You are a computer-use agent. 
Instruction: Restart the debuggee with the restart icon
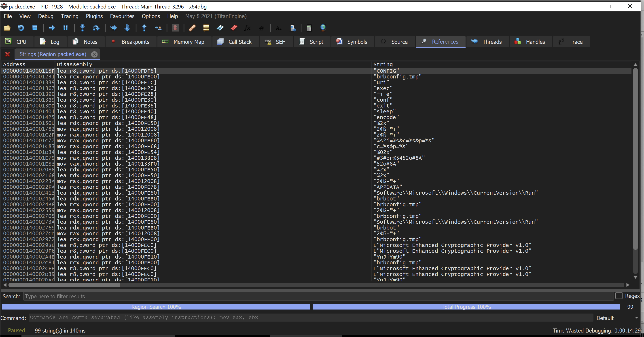pyautogui.click(x=21, y=28)
